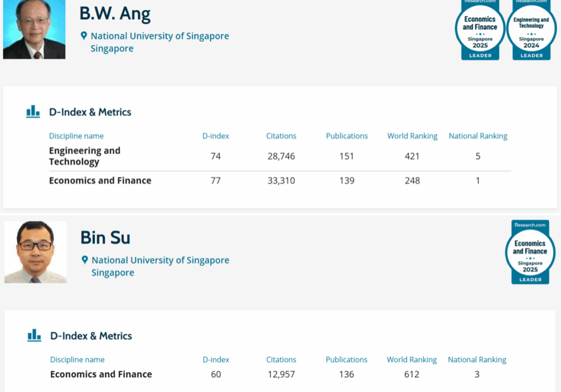Click the World Ranking header in Bin Su's table
Viewport: 561px width, 392px height.
pos(411,360)
